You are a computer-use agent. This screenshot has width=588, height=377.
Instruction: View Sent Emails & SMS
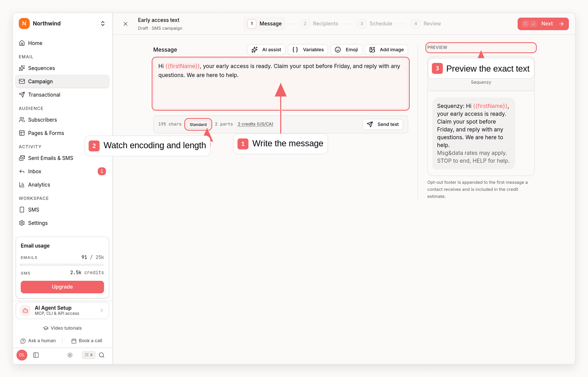pyautogui.click(x=62, y=158)
